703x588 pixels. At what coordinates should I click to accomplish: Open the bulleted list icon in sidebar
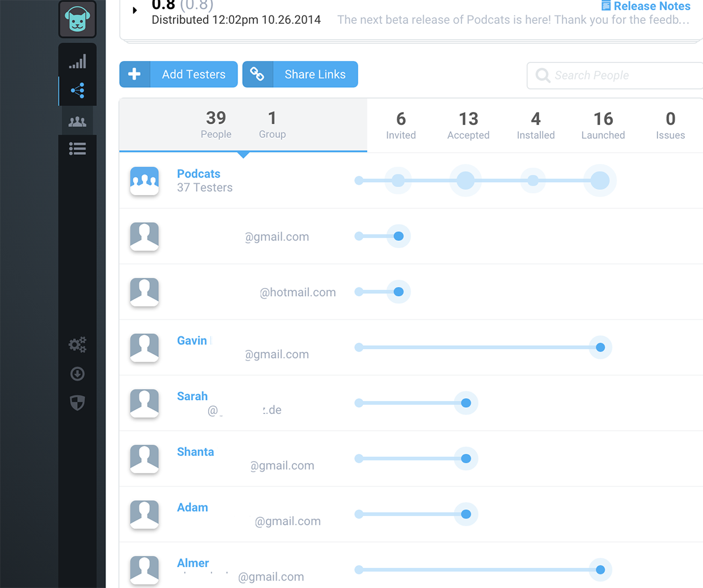point(78,149)
